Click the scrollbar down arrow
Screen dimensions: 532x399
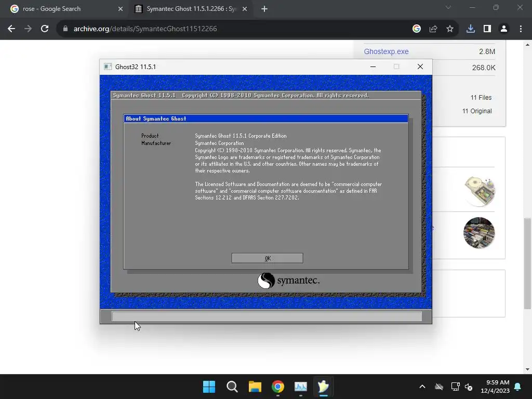pyautogui.click(x=528, y=369)
